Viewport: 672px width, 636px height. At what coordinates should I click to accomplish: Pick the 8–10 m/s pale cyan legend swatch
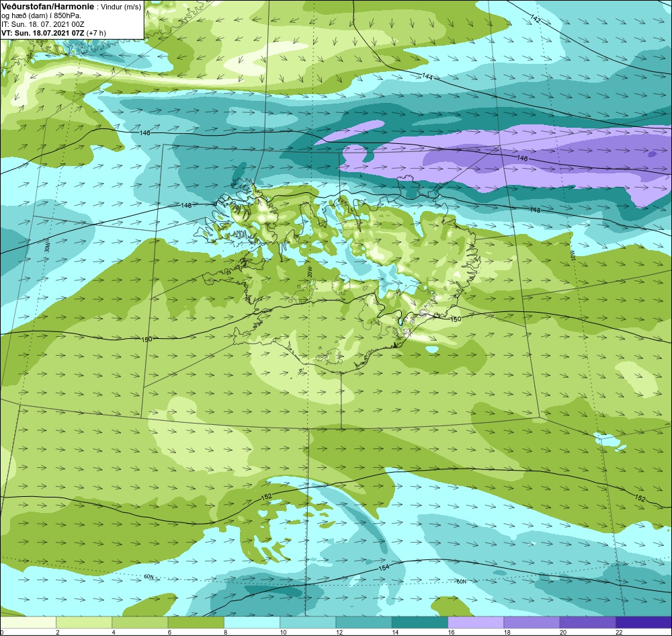click(x=252, y=622)
